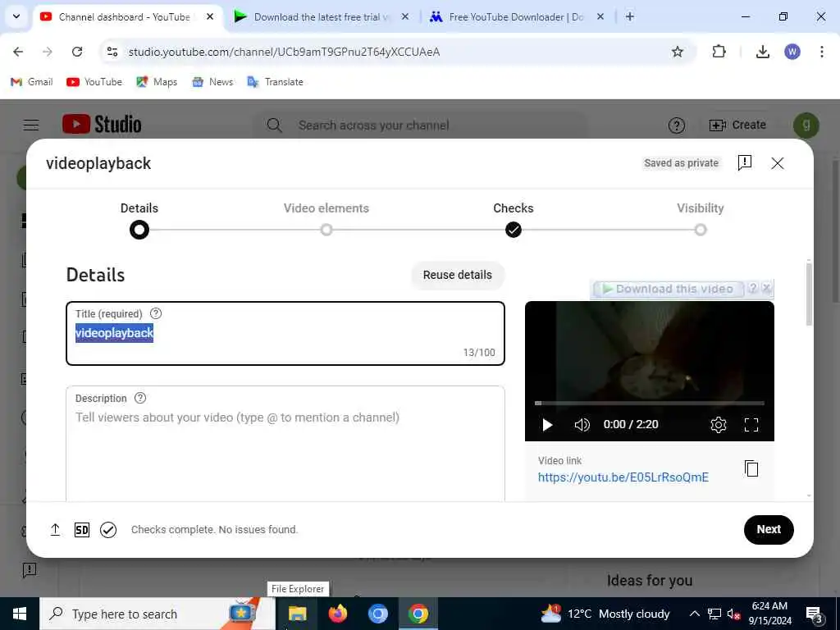Click the Create button

(737, 125)
